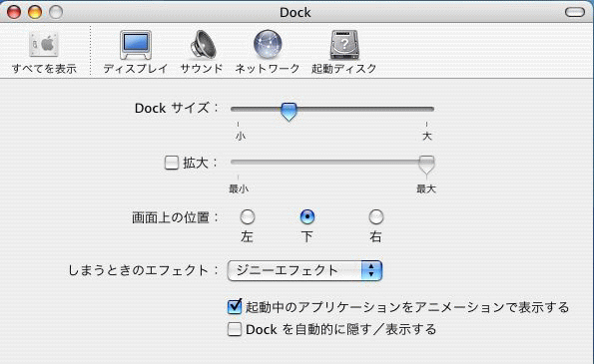Screen dimensions: 594x364
Task: Enable Dock を自動的に隠す／表示する checkbox
Action: pos(235,329)
